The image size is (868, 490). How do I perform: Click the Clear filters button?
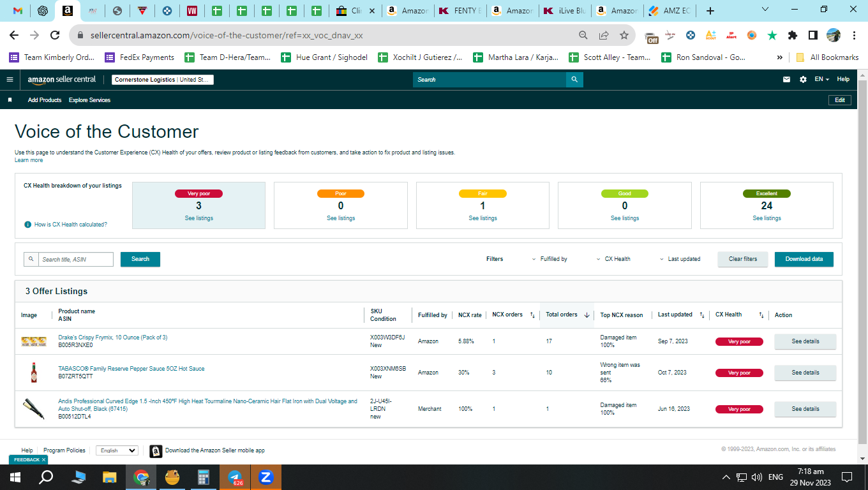743,259
